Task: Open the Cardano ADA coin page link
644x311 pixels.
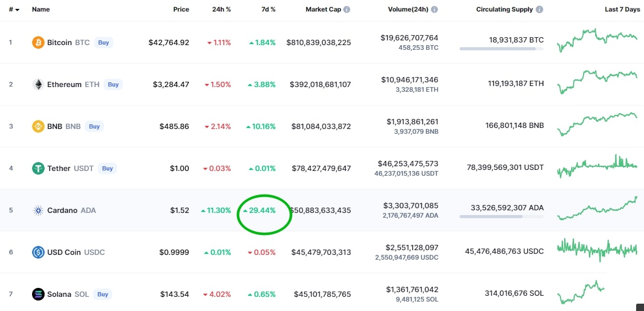Action: (71, 210)
